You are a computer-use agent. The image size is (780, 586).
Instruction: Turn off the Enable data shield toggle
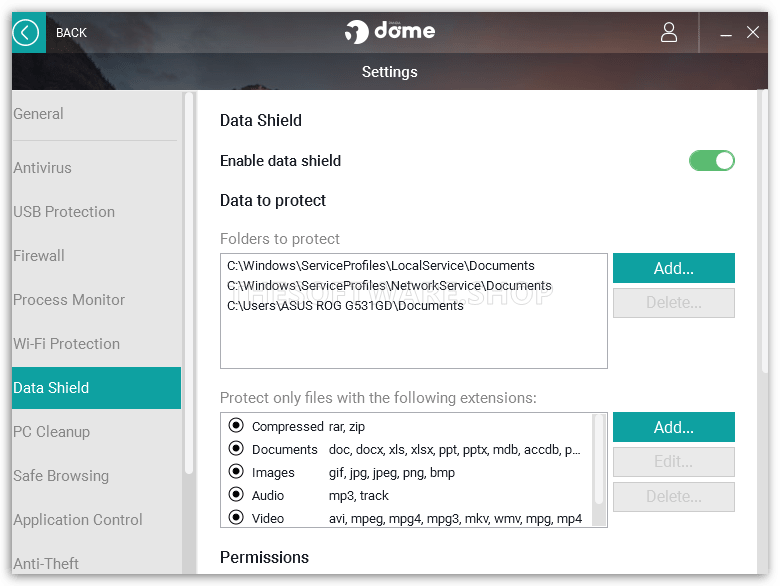pyautogui.click(x=711, y=161)
